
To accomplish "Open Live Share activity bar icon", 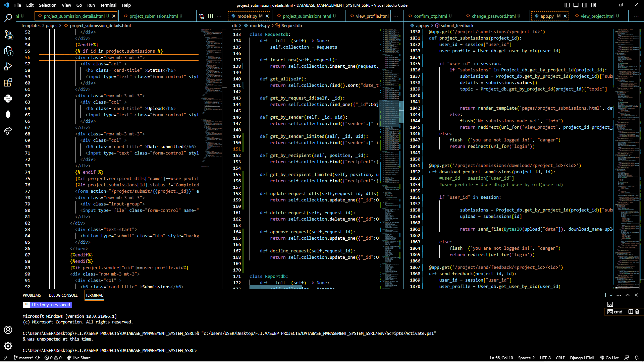I will click(8, 131).
